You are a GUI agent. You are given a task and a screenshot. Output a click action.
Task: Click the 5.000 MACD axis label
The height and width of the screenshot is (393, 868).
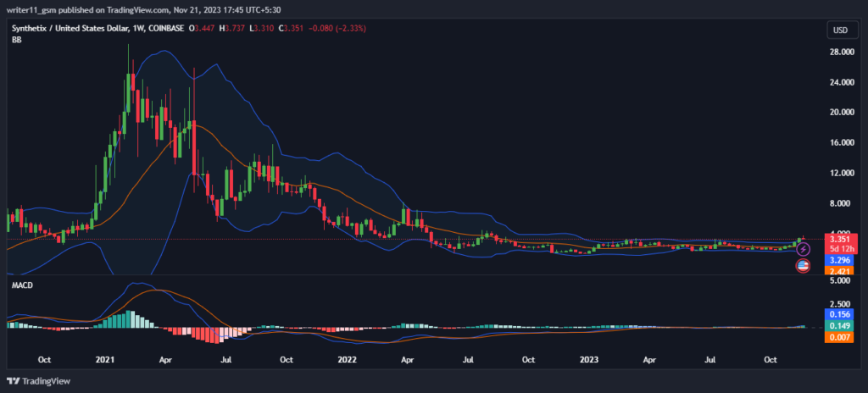[841, 280]
